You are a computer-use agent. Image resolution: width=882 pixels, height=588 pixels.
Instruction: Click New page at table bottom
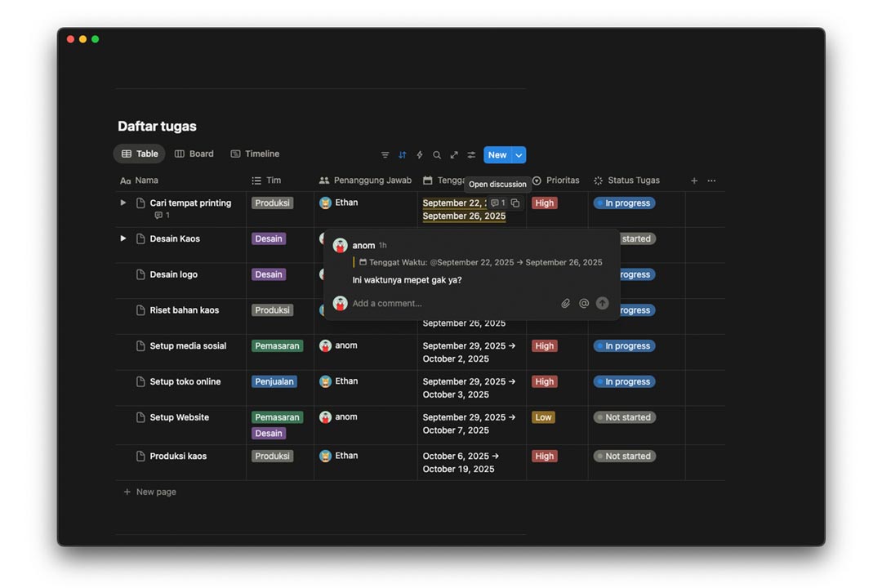tap(155, 492)
